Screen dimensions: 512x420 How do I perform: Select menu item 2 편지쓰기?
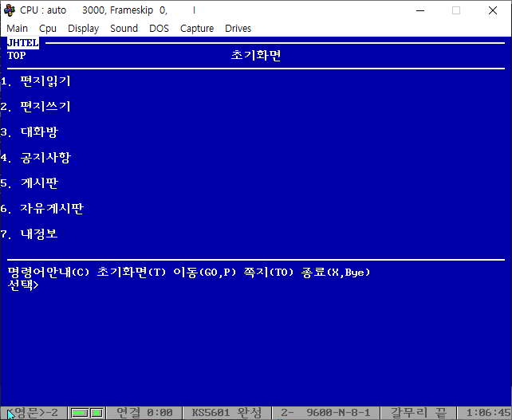tap(45, 106)
